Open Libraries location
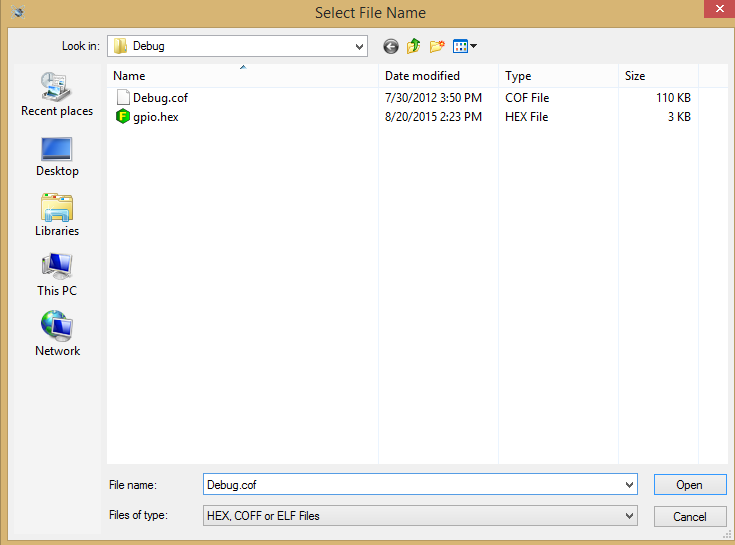 (x=57, y=215)
